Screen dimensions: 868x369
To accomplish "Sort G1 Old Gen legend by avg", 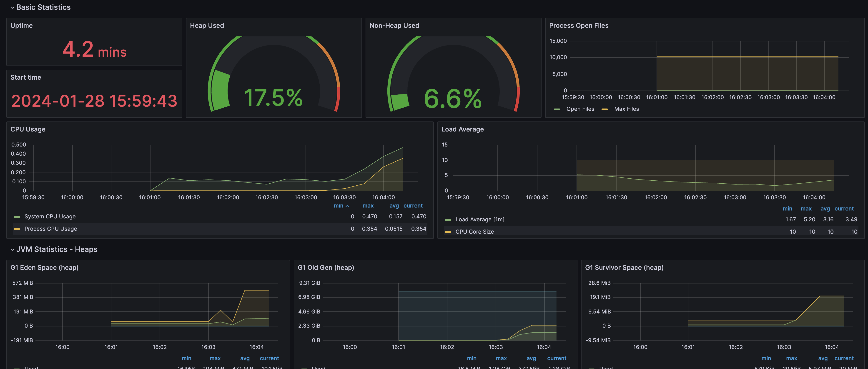I will click(x=531, y=359).
